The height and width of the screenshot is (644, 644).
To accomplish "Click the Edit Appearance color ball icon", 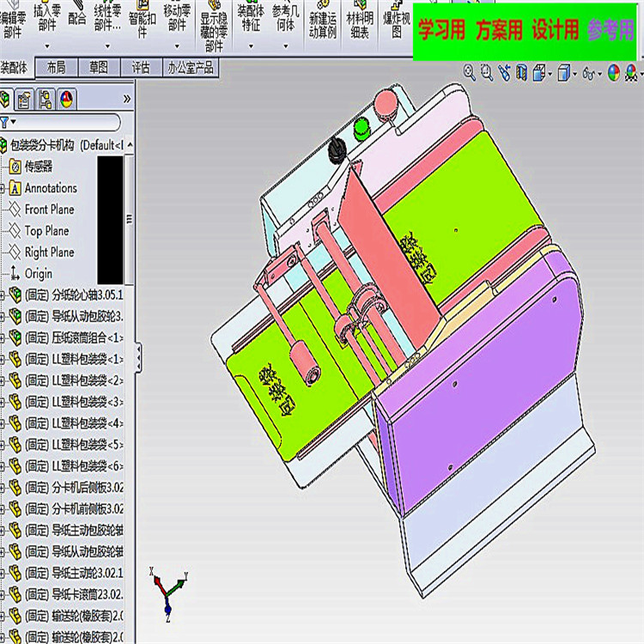I will [x=614, y=73].
